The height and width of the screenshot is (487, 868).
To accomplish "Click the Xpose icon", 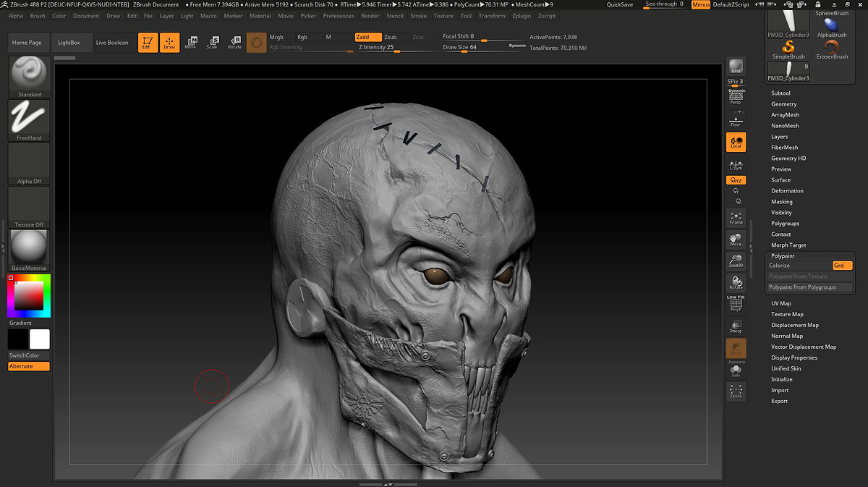I will click(x=736, y=391).
